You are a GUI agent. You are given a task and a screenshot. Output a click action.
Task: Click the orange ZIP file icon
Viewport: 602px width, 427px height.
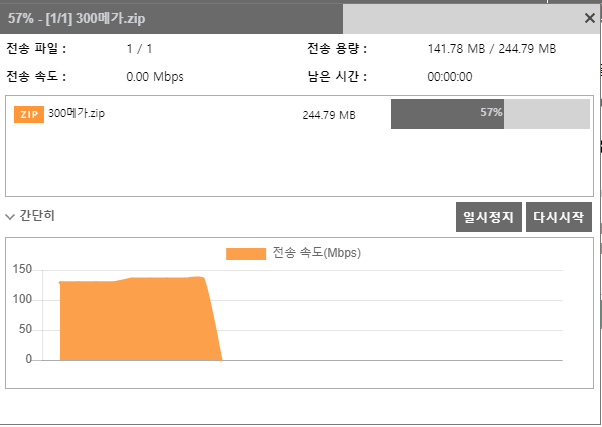click(x=29, y=114)
